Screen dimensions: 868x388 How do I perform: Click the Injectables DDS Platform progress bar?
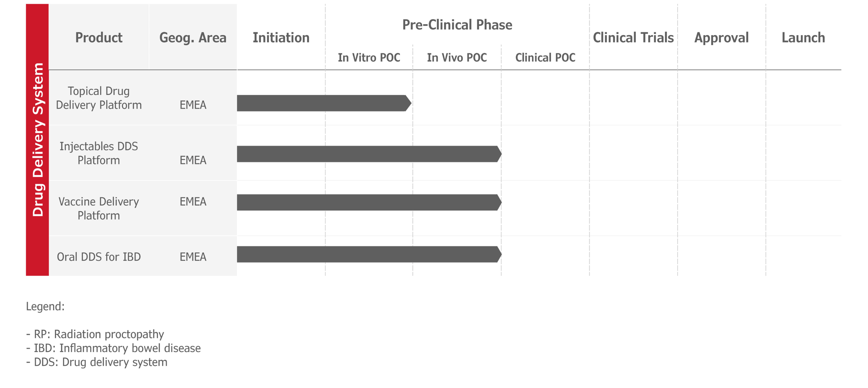(369, 154)
